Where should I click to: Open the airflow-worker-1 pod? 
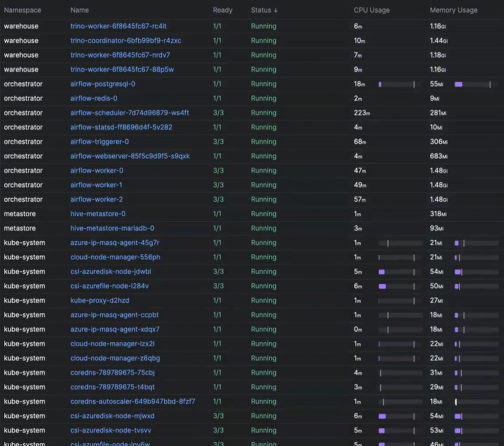pos(97,185)
